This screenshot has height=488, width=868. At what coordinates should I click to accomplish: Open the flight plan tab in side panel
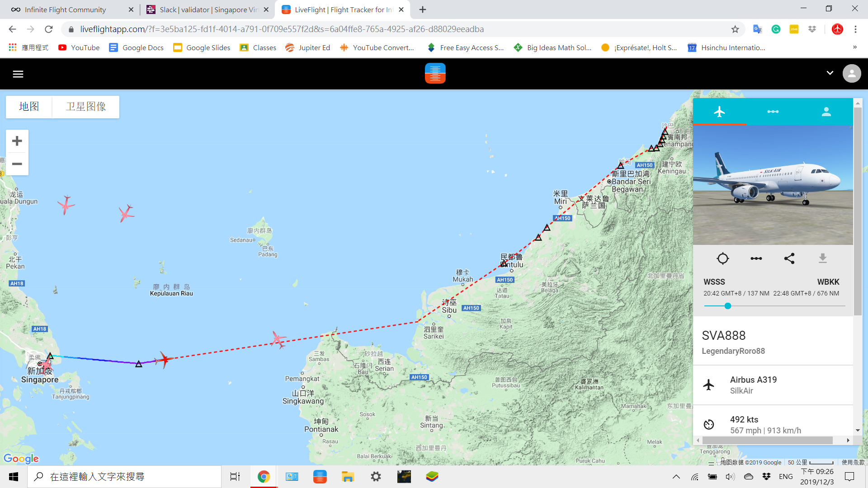tap(773, 112)
